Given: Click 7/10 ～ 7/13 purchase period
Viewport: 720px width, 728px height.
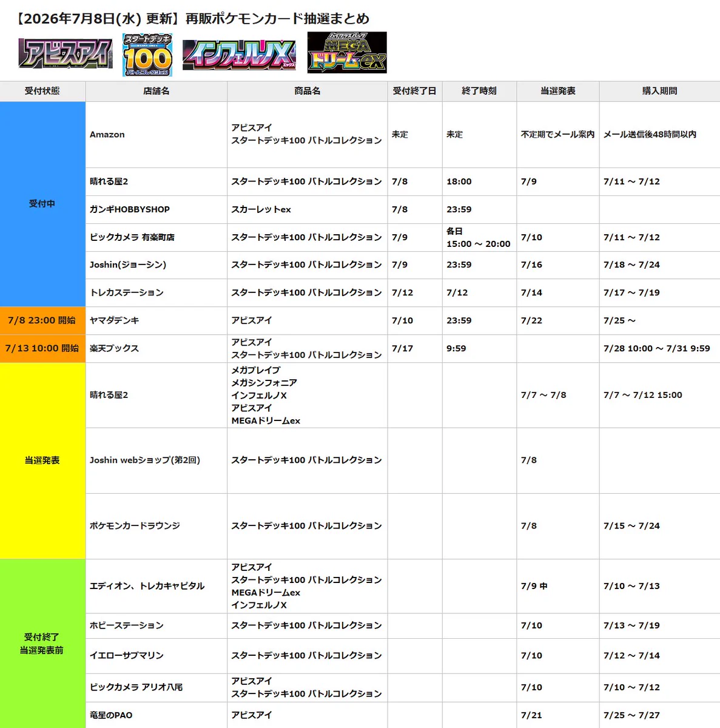Looking at the screenshot, I should [x=632, y=586].
